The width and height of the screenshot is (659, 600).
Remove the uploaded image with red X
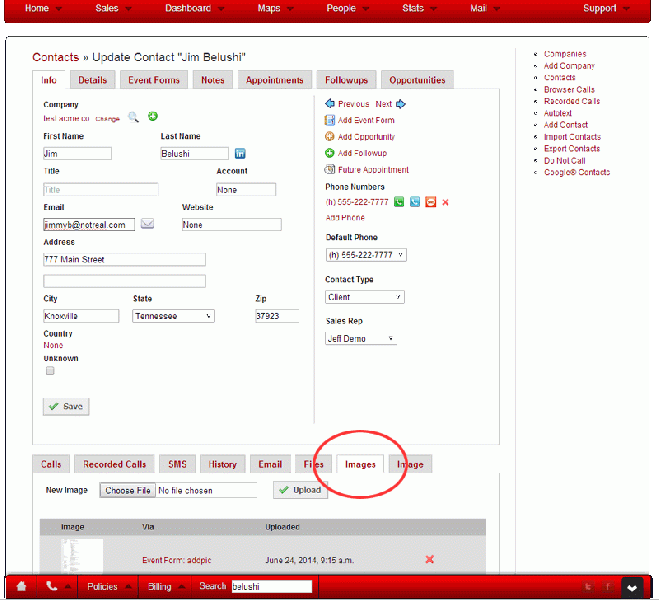[429, 559]
